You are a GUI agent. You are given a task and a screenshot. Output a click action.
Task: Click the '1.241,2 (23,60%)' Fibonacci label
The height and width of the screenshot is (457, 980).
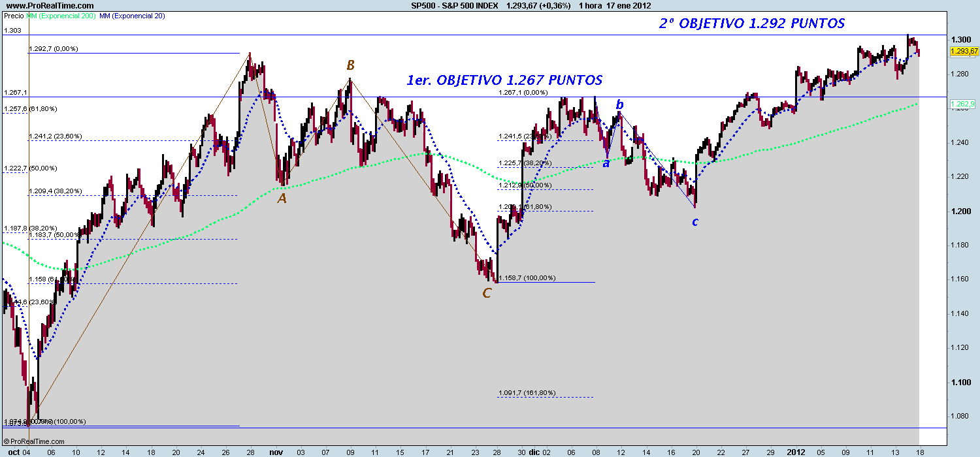[x=55, y=136]
